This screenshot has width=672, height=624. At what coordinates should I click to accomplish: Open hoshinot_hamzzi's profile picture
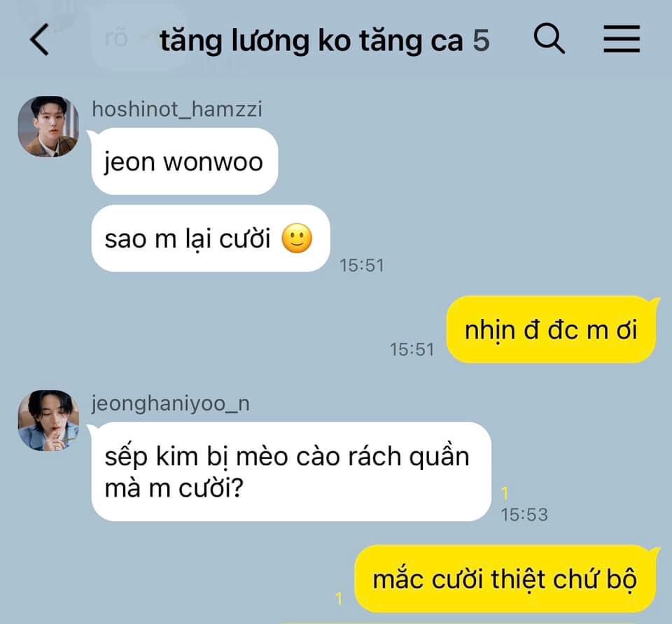point(48,127)
